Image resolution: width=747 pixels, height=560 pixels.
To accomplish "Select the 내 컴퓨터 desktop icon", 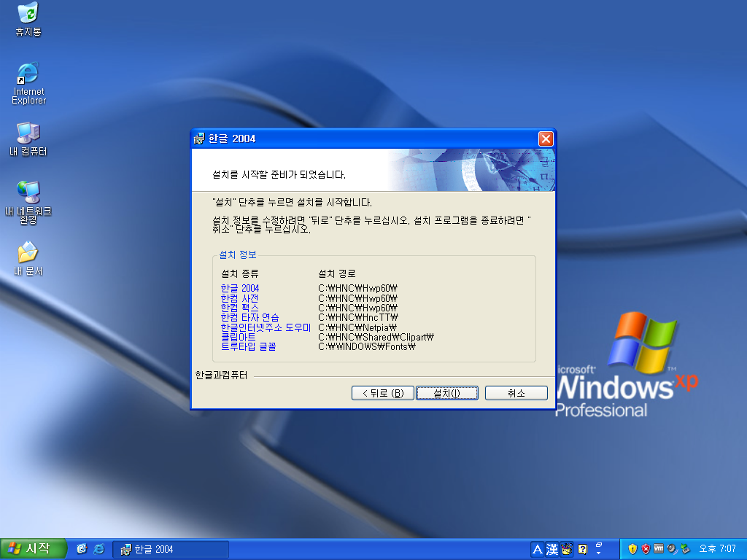I will pyautogui.click(x=28, y=139).
